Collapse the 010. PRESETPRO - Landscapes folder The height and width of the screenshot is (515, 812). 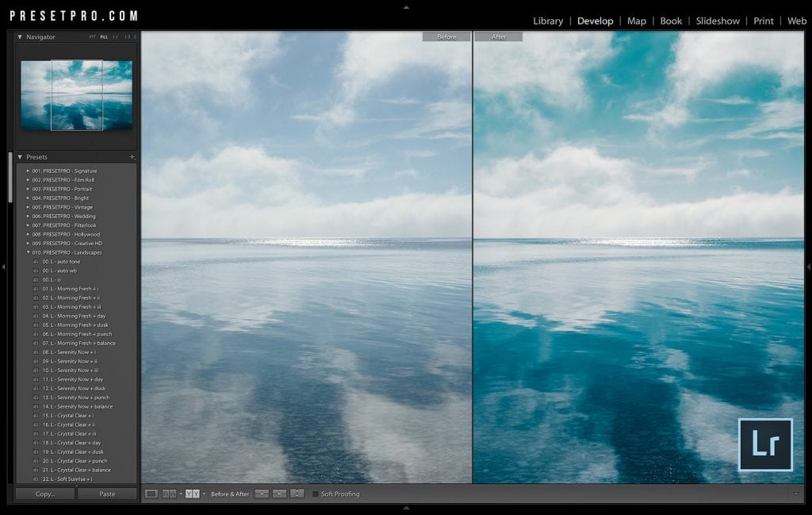click(28, 252)
